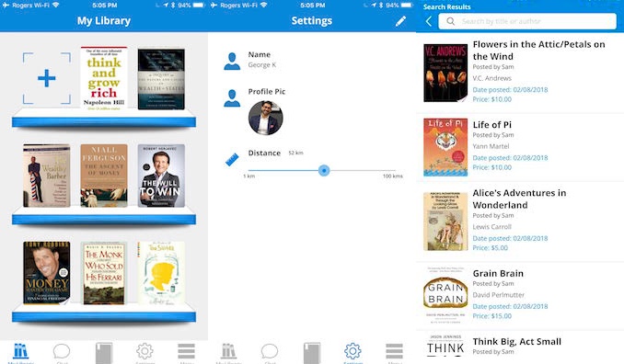Image resolution: width=624 pixels, height=364 pixels.
Task: Tap the magnifier icon in search field
Action: 450,21
